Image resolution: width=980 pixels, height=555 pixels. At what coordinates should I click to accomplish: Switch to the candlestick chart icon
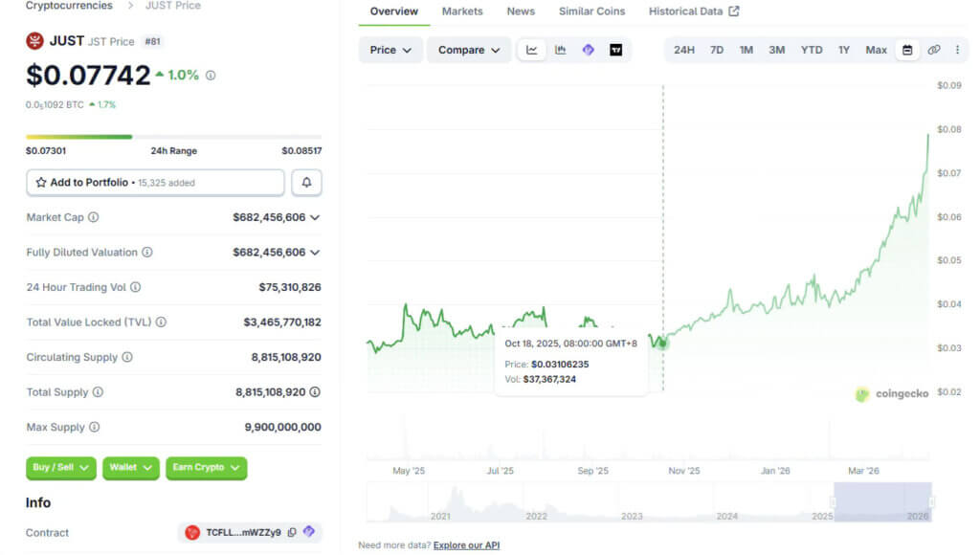pyautogui.click(x=561, y=50)
